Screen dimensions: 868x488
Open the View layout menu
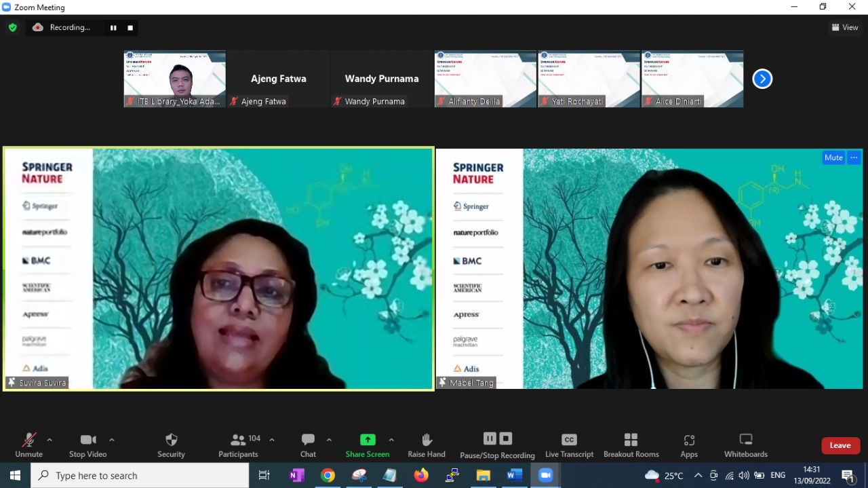845,27
